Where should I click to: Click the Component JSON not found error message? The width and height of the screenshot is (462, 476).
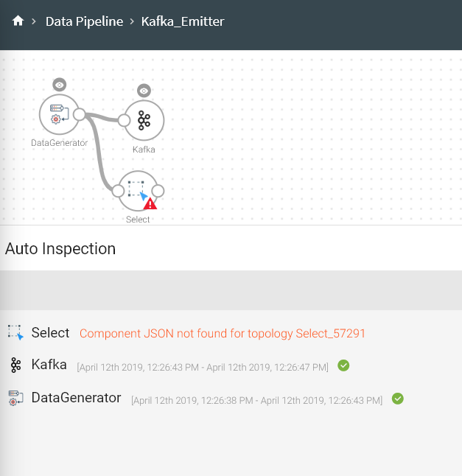[223, 333]
